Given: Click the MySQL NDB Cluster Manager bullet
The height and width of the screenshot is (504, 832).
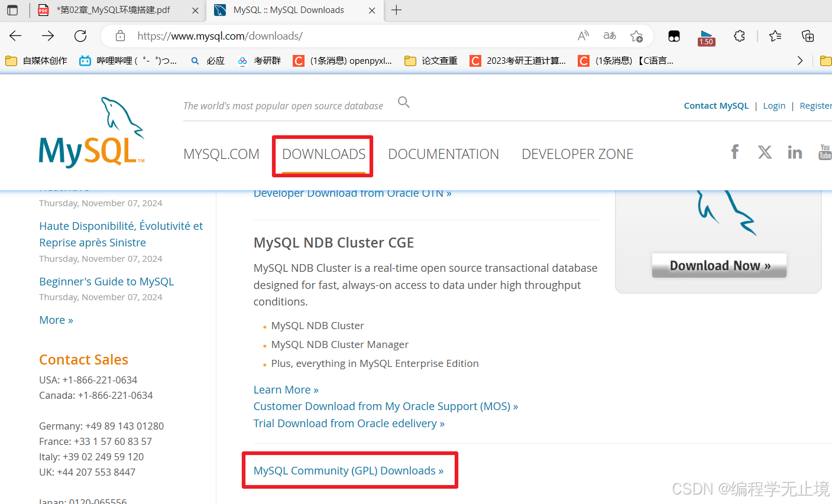Looking at the screenshot, I should [340, 344].
